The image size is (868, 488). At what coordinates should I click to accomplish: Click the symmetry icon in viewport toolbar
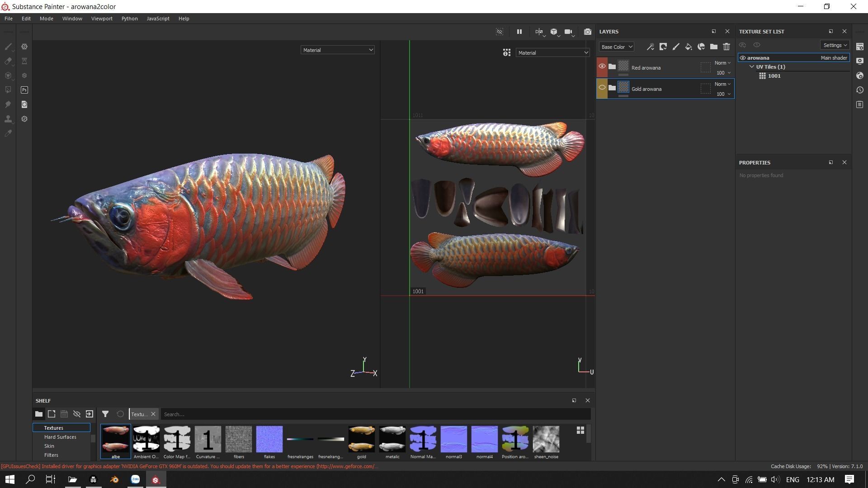[x=539, y=32]
